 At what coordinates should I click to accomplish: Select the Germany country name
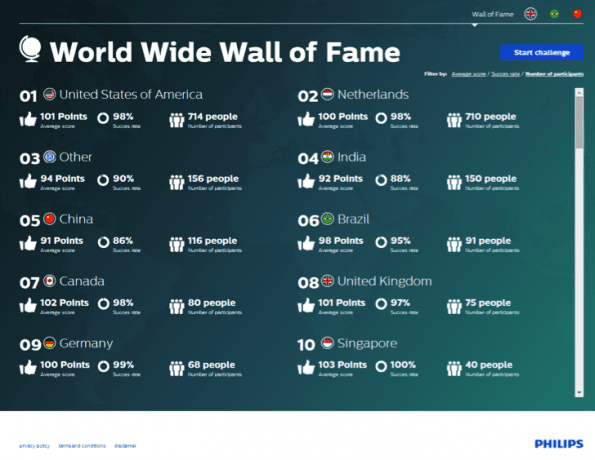pyautogui.click(x=86, y=343)
